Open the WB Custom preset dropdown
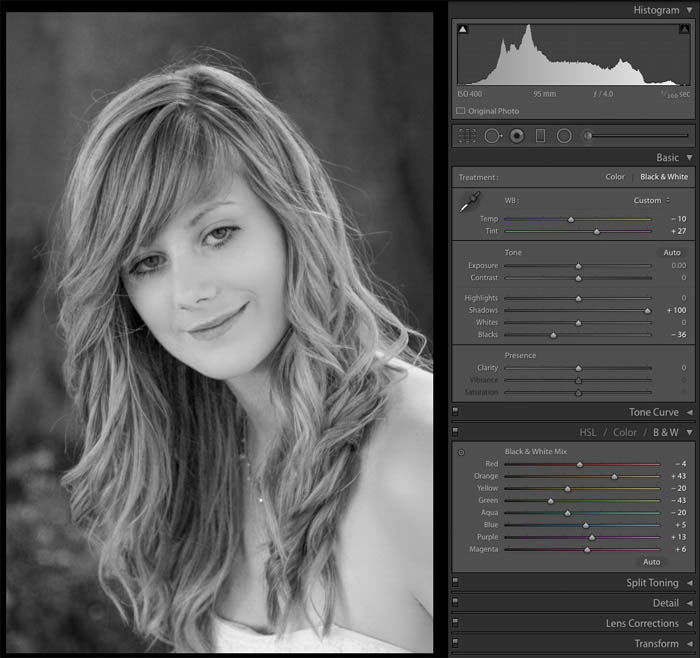This screenshot has height=658, width=700. (652, 200)
